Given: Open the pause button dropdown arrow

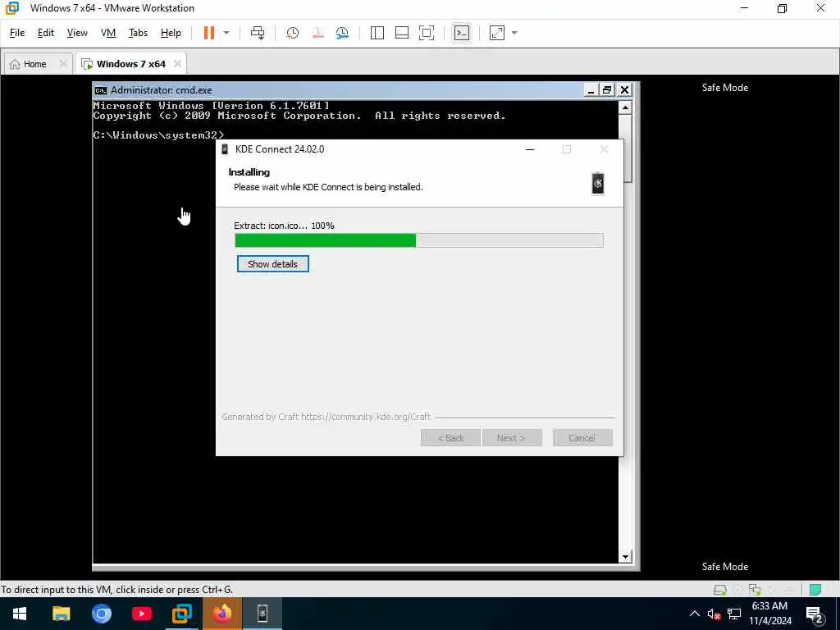Looking at the screenshot, I should coord(226,33).
